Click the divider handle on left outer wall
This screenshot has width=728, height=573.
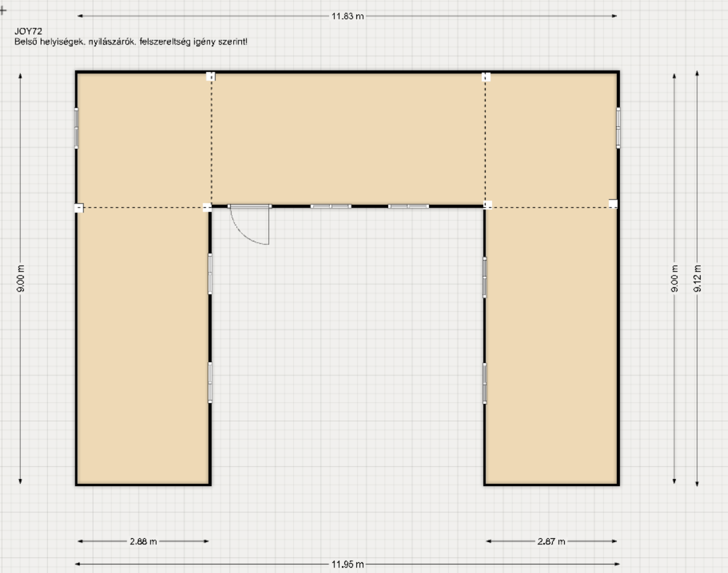pos(79,208)
